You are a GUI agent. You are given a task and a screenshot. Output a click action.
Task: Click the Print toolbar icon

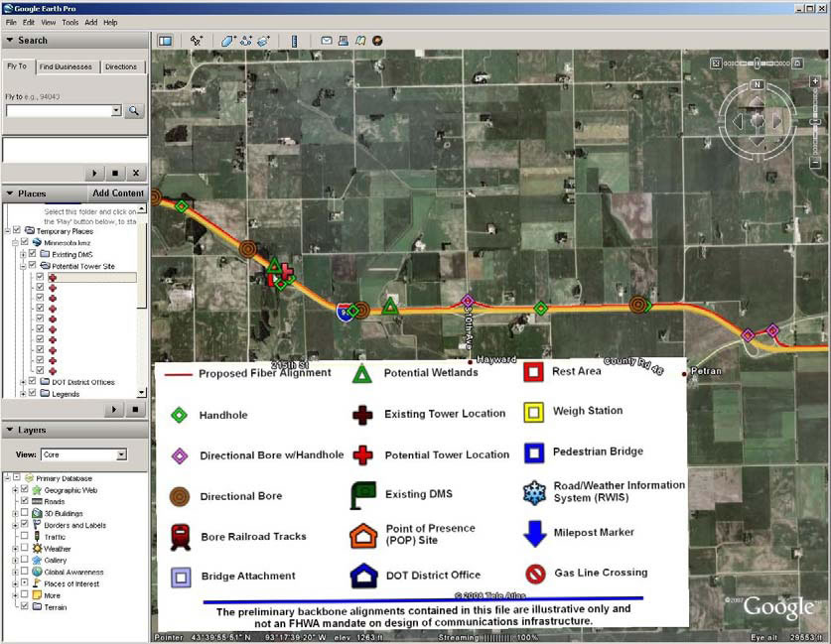343,41
